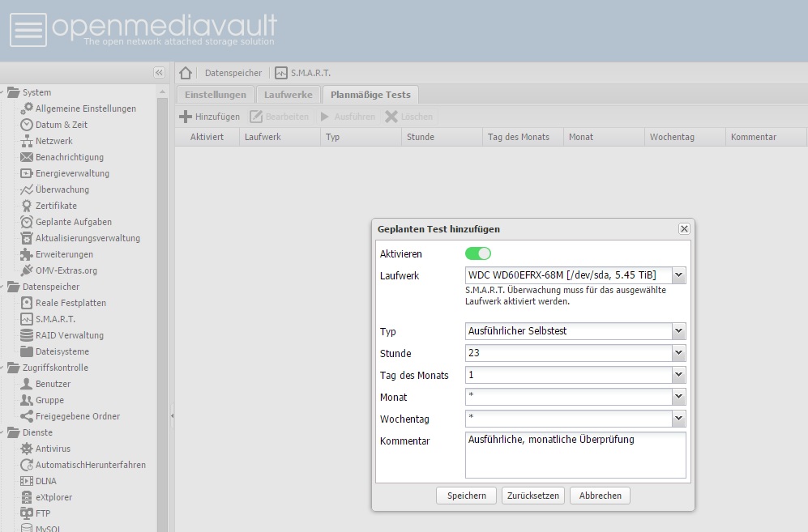
Task: Click Datenspeicher in the breadcrumb
Action: pyautogui.click(x=233, y=73)
